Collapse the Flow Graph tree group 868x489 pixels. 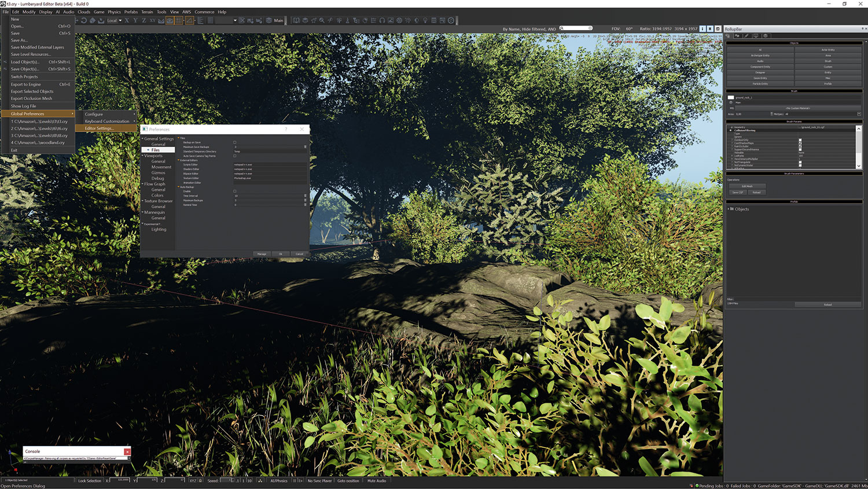(x=143, y=184)
